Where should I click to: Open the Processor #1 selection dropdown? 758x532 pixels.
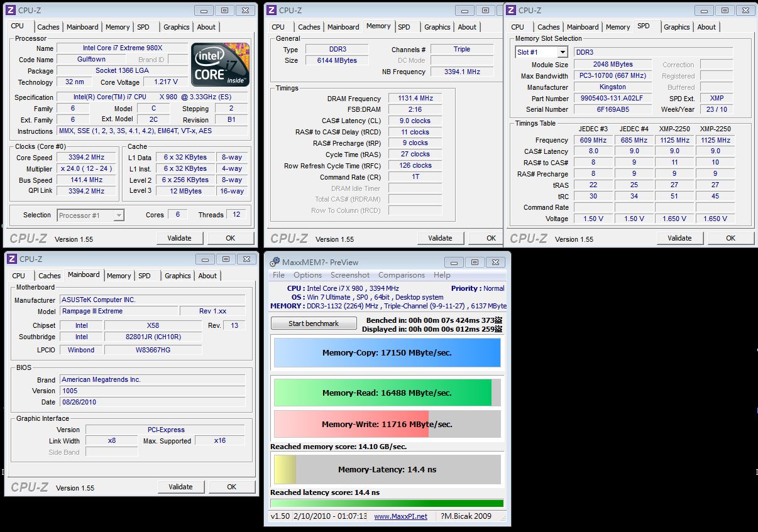(119, 215)
